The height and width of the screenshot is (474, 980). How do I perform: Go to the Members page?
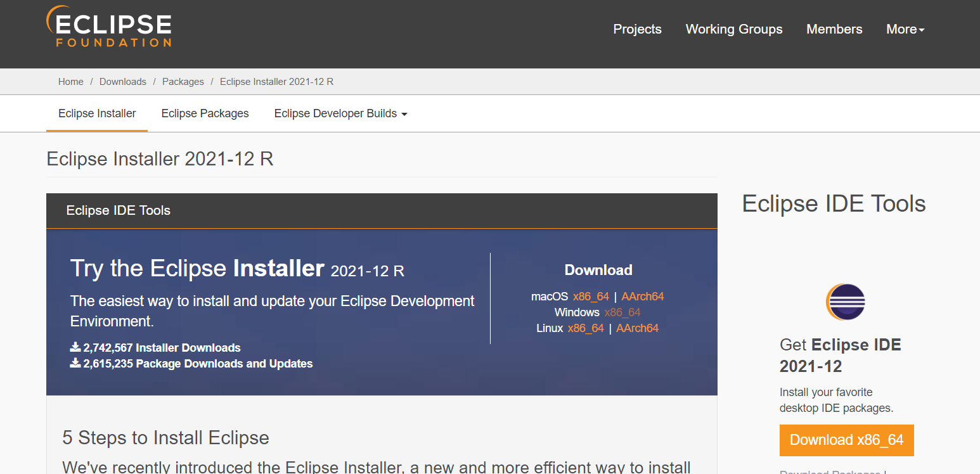[834, 29]
